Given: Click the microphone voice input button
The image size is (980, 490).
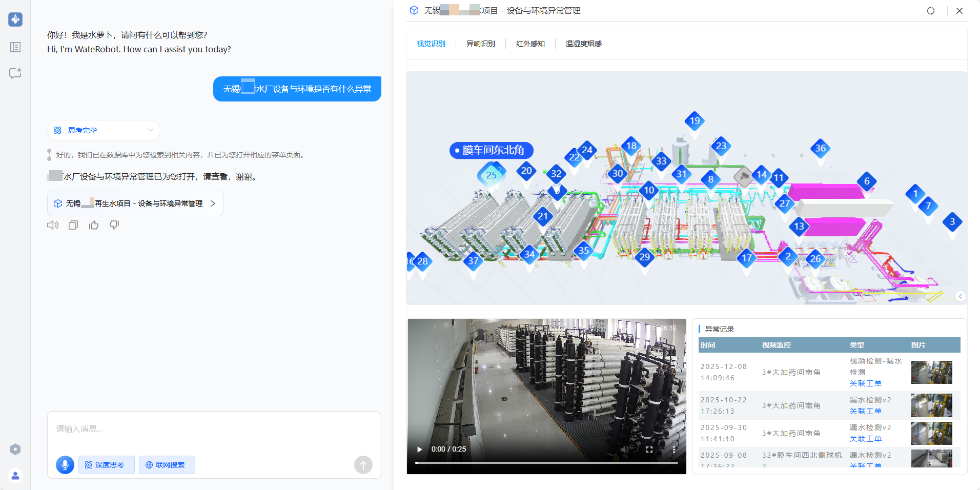Looking at the screenshot, I should point(65,465).
